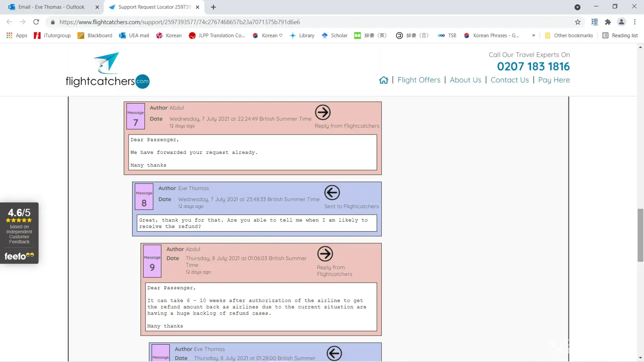Click the reply arrow icon on Message 9

[325, 254]
